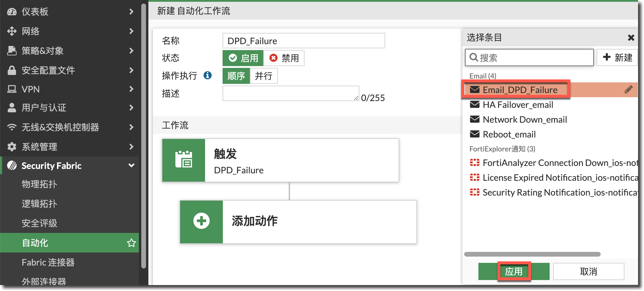Click the horizontal scrollbar in the entry panel
Image resolution: width=644 pixels, height=291 pixels.
pos(532,254)
